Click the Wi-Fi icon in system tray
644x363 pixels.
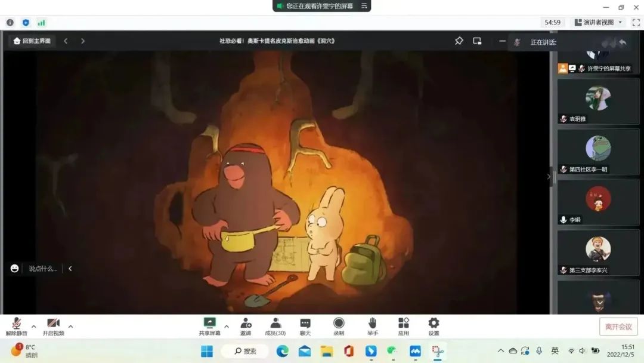571,351
